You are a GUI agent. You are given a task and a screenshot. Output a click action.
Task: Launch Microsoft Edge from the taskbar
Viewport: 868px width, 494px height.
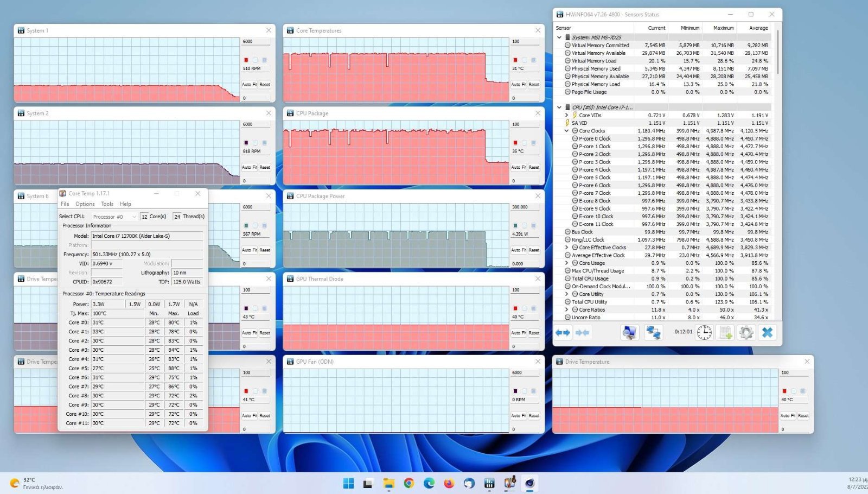pyautogui.click(x=429, y=483)
